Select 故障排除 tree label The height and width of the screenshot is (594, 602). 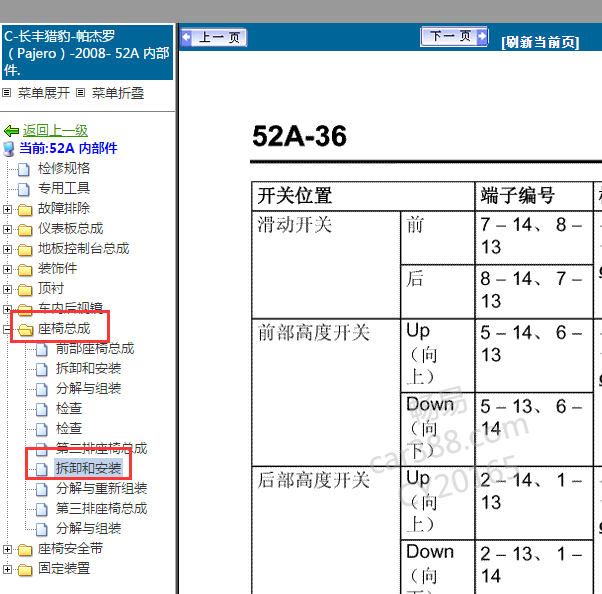coord(64,208)
